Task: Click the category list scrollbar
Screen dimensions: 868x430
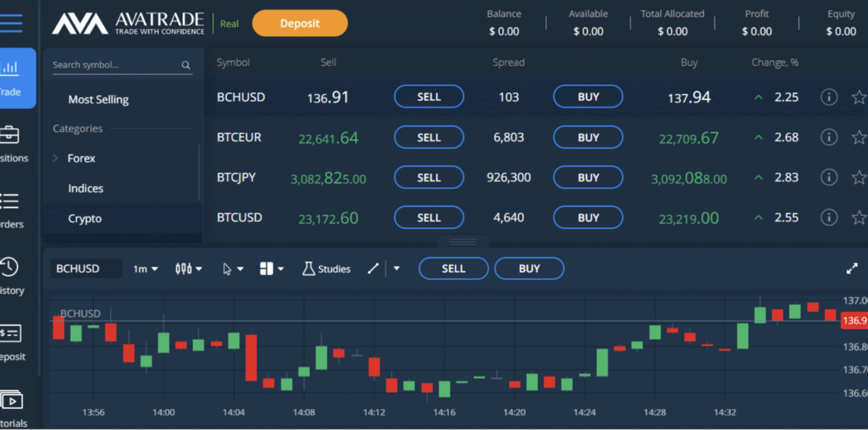Action: [x=199, y=173]
